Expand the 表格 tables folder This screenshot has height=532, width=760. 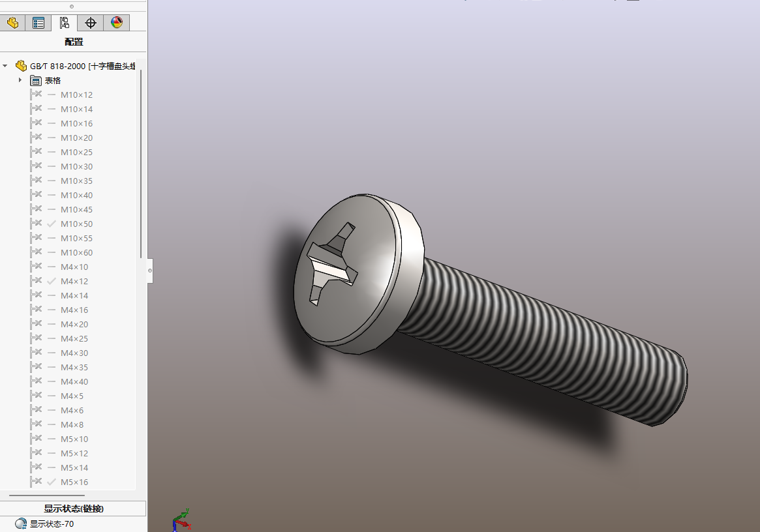coord(20,80)
